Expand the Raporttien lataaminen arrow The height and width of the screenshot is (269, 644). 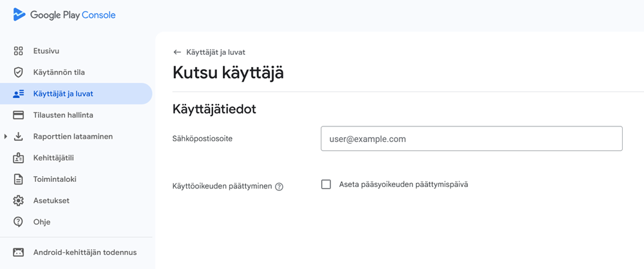[x=6, y=136]
